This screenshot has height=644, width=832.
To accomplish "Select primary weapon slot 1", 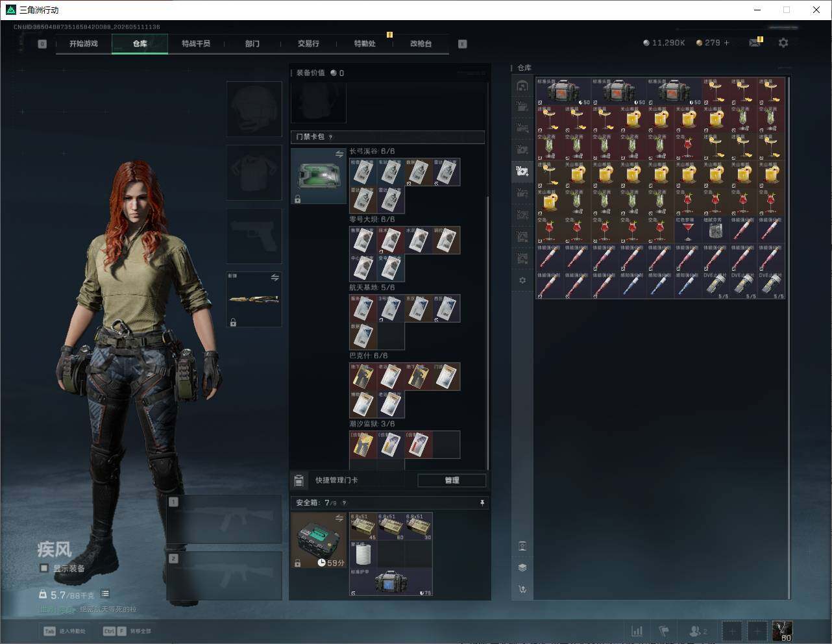I will [x=225, y=519].
